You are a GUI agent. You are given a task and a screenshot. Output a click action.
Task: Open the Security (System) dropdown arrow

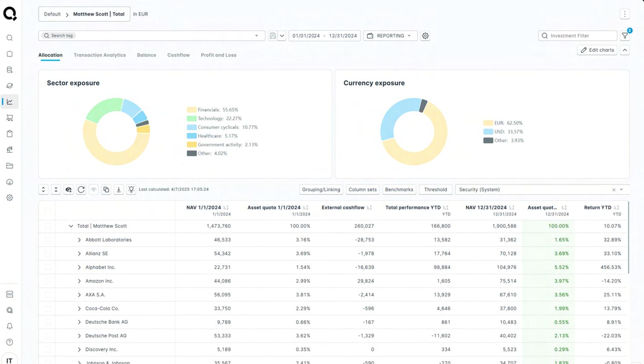tap(621, 189)
